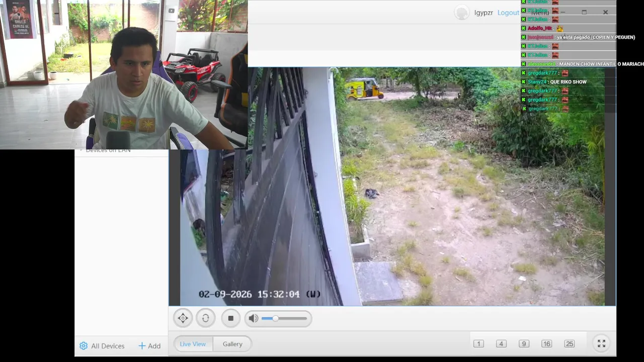Select the 4-camera grid layout

coord(501,344)
